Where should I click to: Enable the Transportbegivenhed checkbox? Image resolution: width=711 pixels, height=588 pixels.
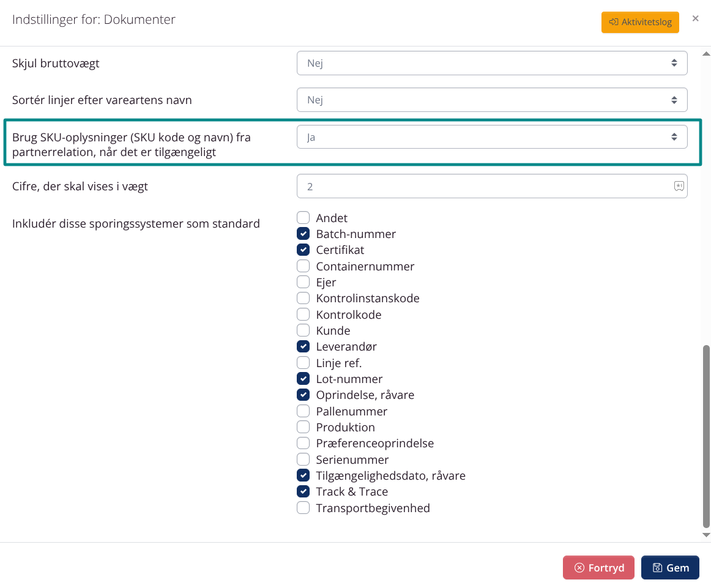click(x=303, y=508)
